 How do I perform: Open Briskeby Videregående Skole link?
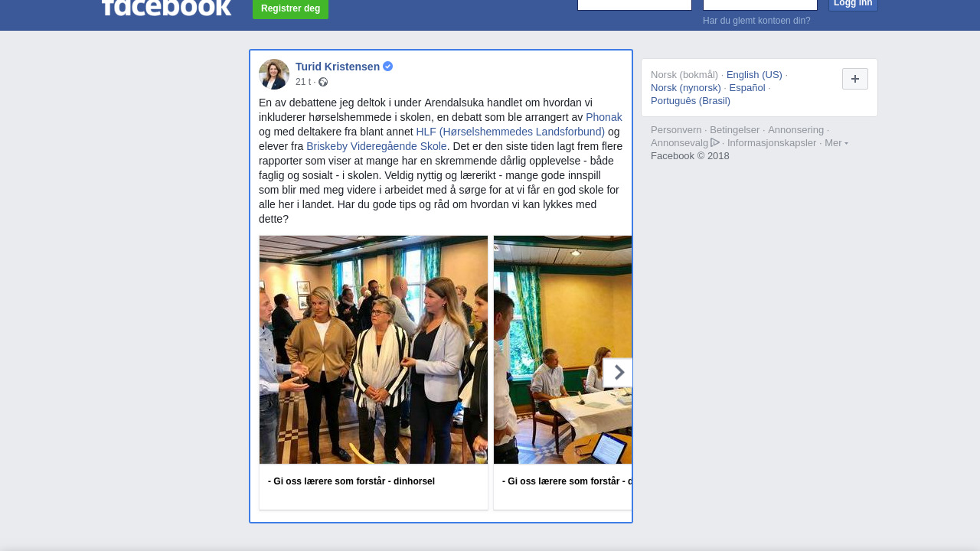(x=377, y=146)
